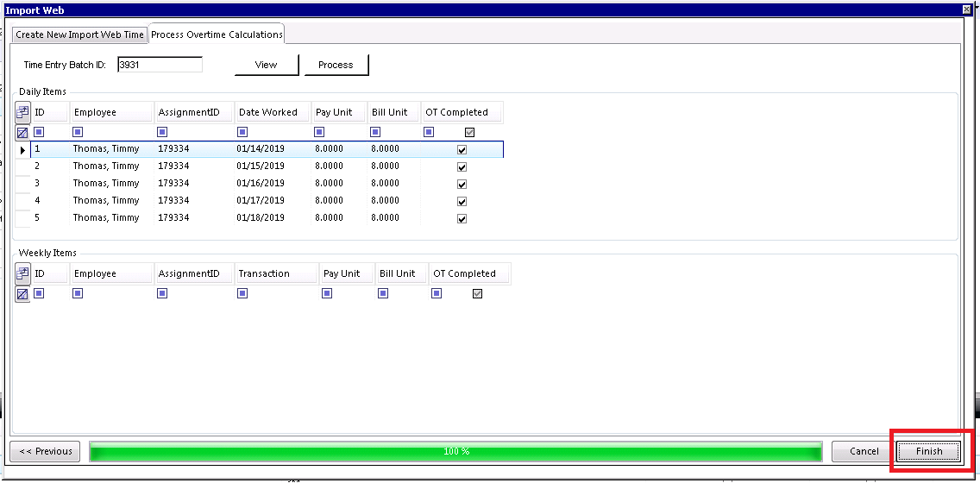Screen dimensions: 980x483
Task: Open Weekly Items OT Completed filter icon
Action: click(x=437, y=293)
